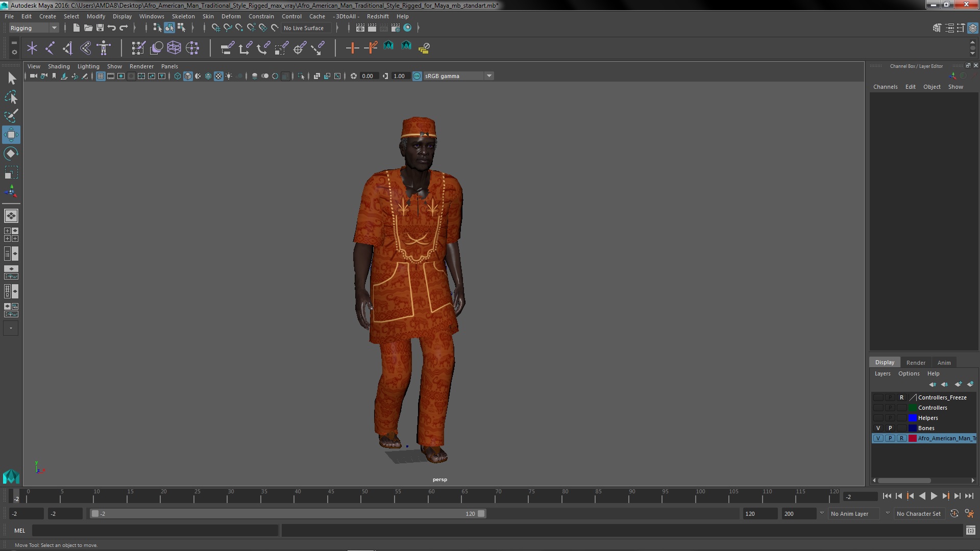Click the MEL command input field
The image size is (980, 551).
tap(155, 531)
